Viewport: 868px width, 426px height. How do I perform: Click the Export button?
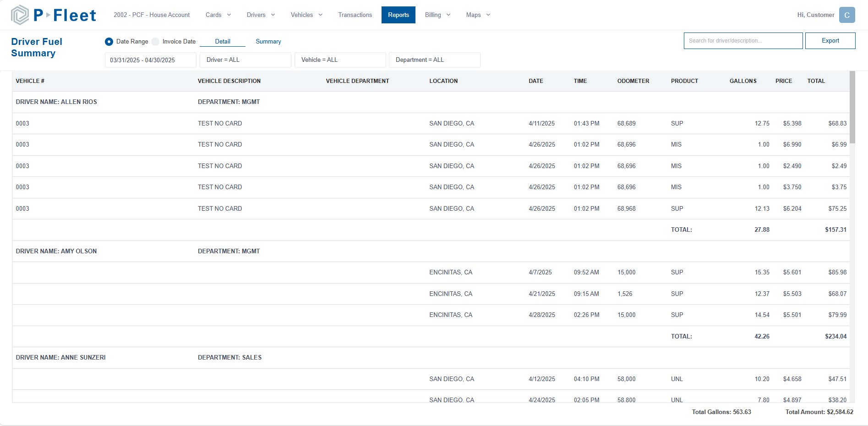pyautogui.click(x=830, y=40)
